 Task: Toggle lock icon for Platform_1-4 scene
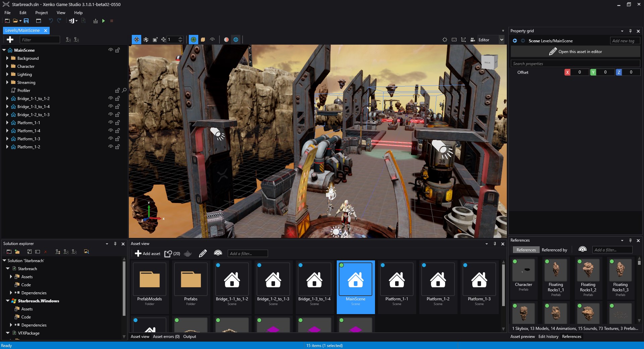point(117,131)
